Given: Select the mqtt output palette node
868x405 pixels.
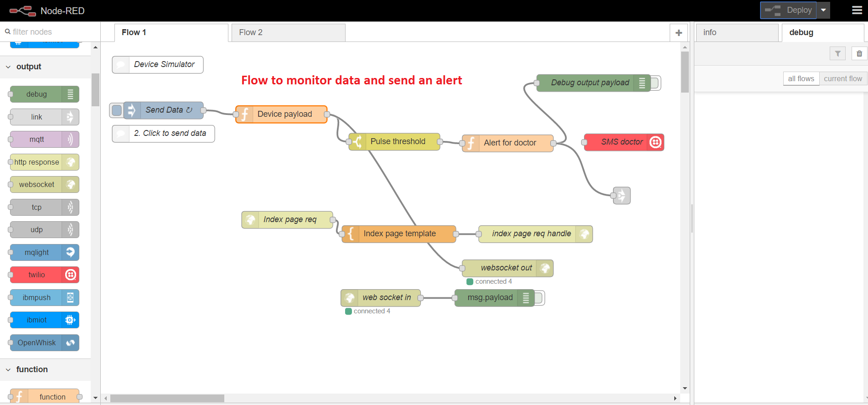Looking at the screenshot, I should pyautogui.click(x=44, y=139).
